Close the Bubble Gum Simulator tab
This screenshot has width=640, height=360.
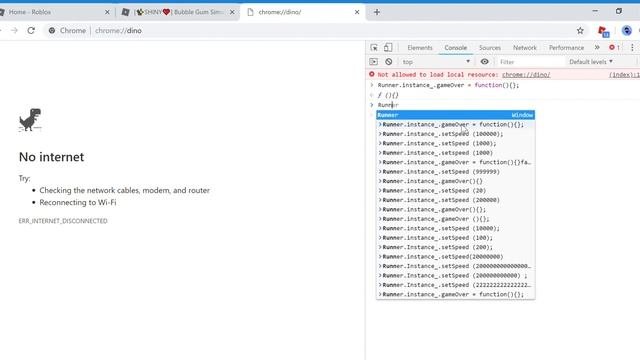pos(232,12)
